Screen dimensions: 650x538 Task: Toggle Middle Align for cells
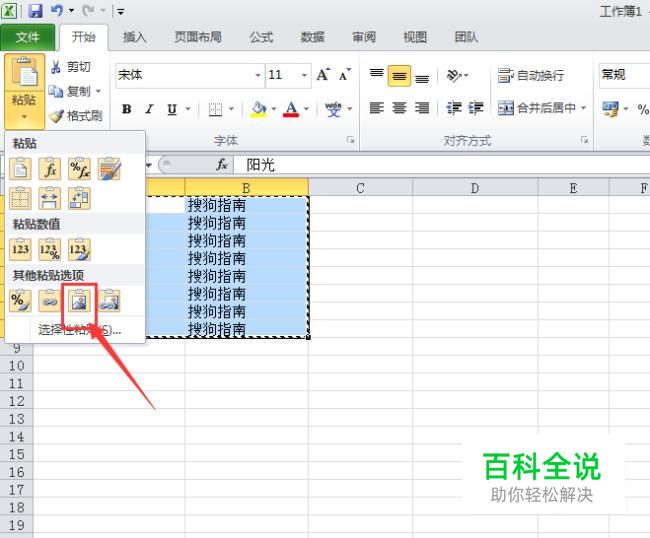pyautogui.click(x=399, y=75)
